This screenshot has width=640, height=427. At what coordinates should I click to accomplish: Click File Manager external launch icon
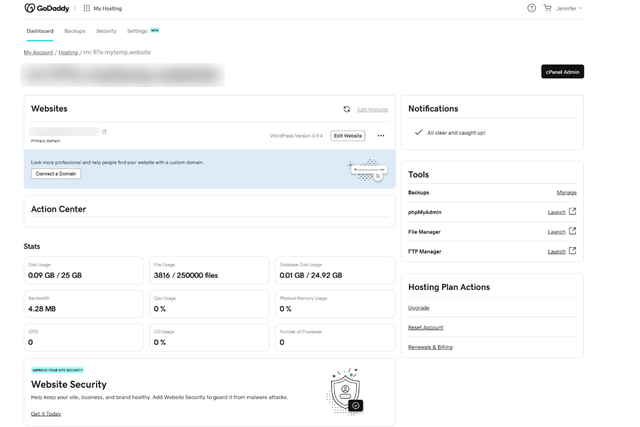pyautogui.click(x=572, y=231)
